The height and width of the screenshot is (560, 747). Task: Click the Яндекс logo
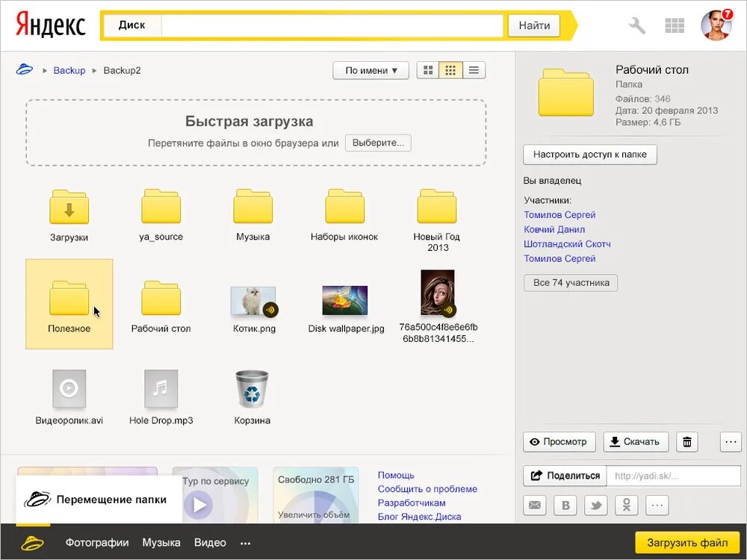pyautogui.click(x=51, y=25)
